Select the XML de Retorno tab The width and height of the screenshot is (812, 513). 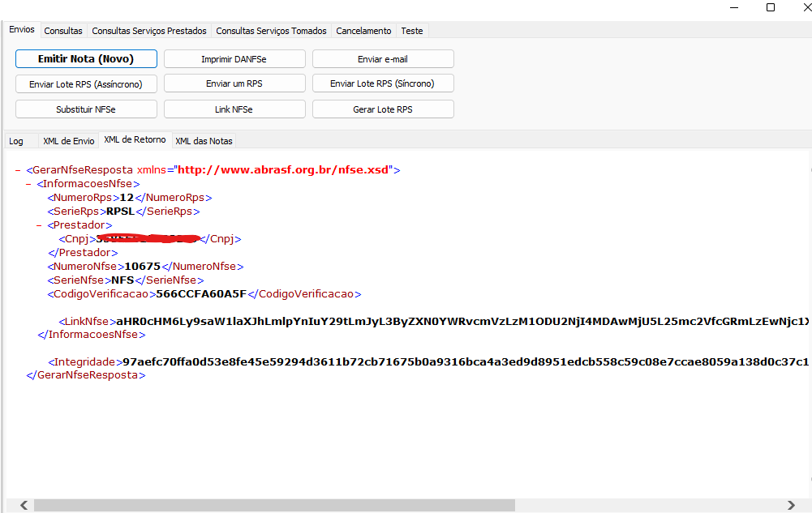(135, 139)
